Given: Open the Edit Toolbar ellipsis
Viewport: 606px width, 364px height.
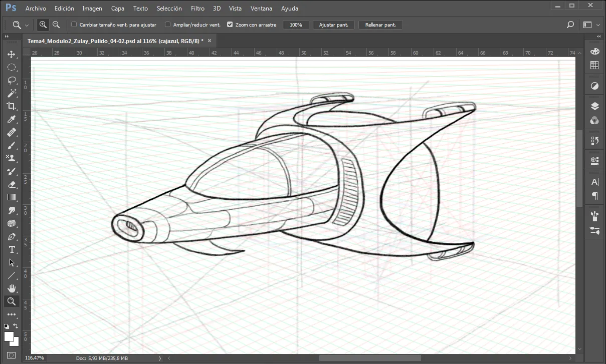Looking at the screenshot, I should pyautogui.click(x=11, y=314).
